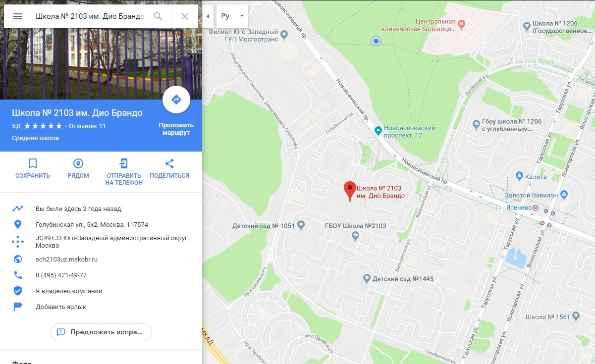The width and height of the screenshot is (595, 364).
Task: Click the sch2103uz.mskobr.ru website link
Action: 67,259
